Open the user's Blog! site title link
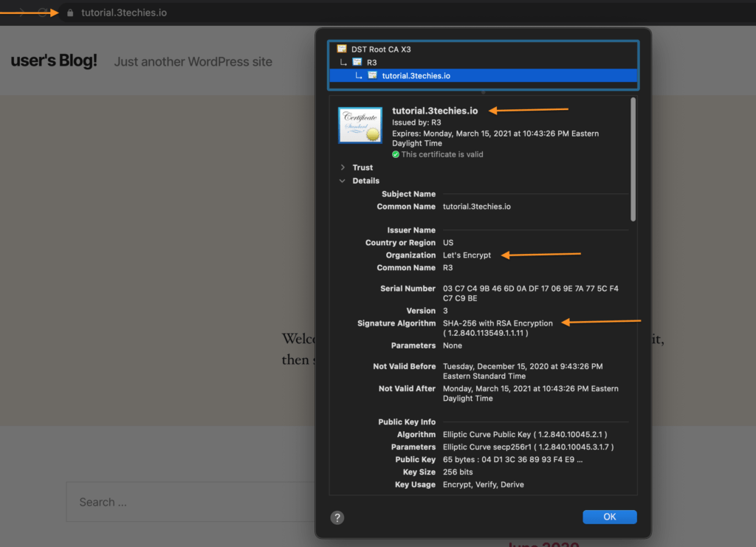 (x=54, y=61)
